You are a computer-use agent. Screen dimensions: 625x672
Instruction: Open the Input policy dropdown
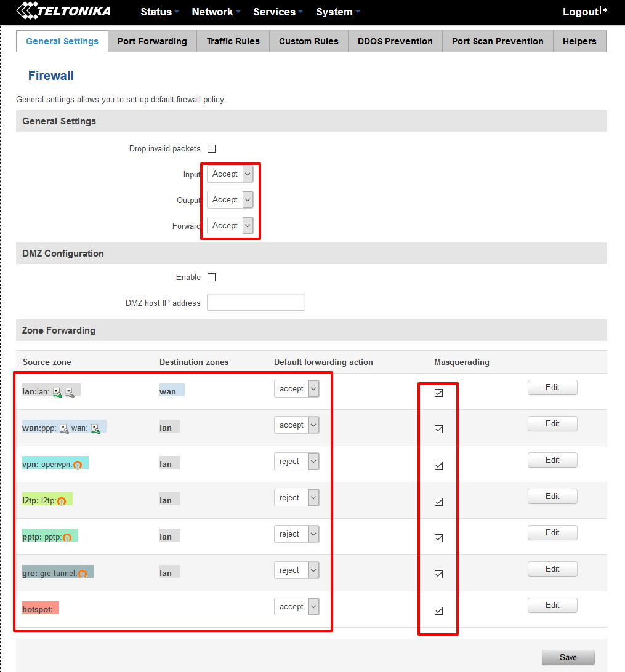point(230,174)
